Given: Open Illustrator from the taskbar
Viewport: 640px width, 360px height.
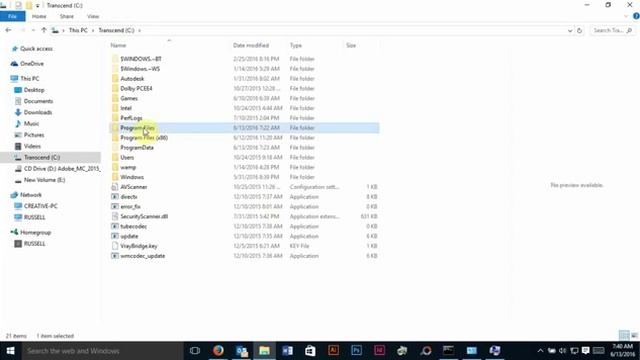Looking at the screenshot, I should pos(333,351).
